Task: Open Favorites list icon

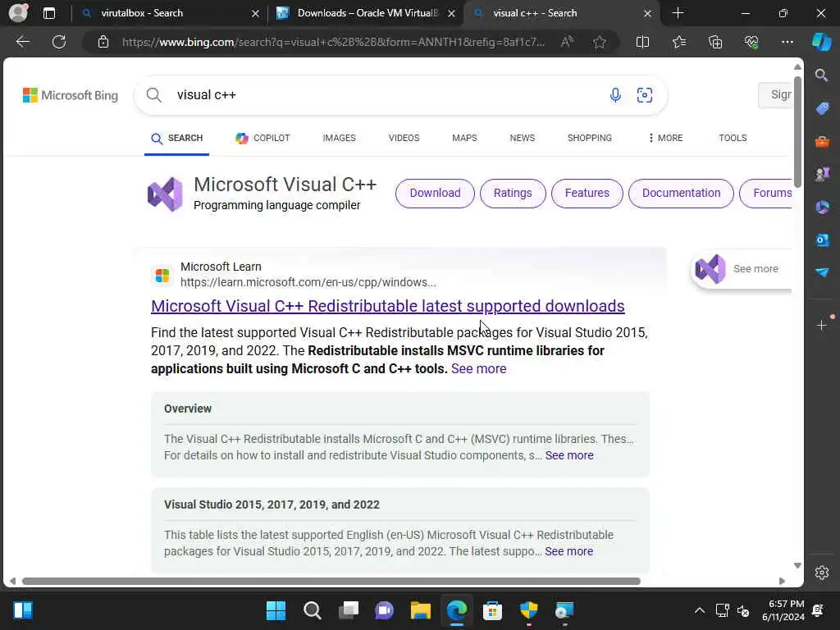Action: point(679,42)
